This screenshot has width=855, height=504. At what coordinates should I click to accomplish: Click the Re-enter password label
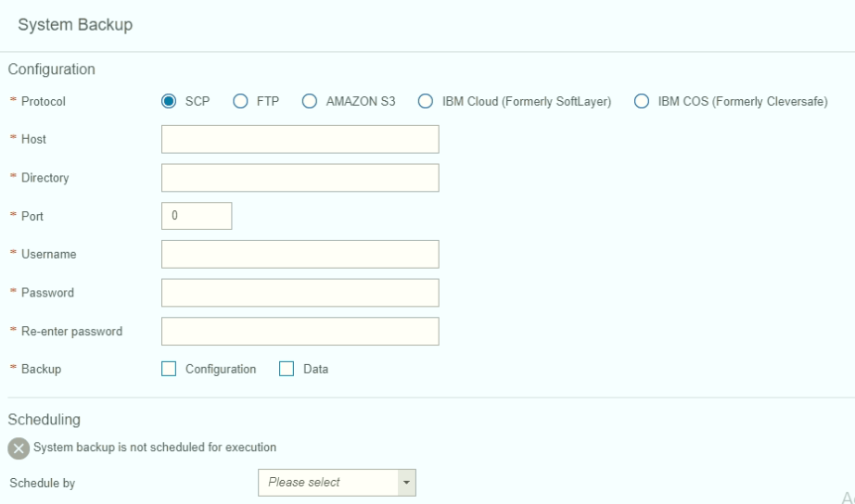[72, 332]
